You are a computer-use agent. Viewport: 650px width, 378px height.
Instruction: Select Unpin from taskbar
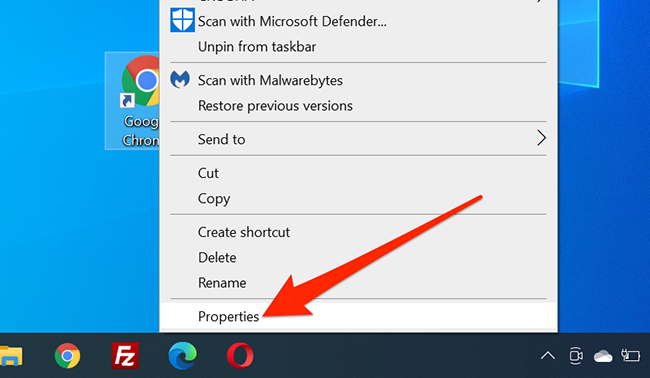pyautogui.click(x=359, y=46)
